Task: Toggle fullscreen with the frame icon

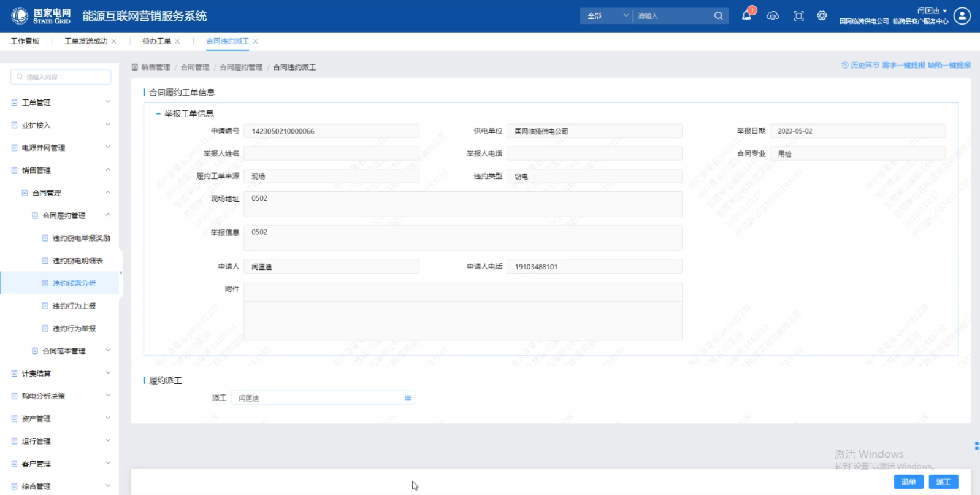Action: pos(798,16)
